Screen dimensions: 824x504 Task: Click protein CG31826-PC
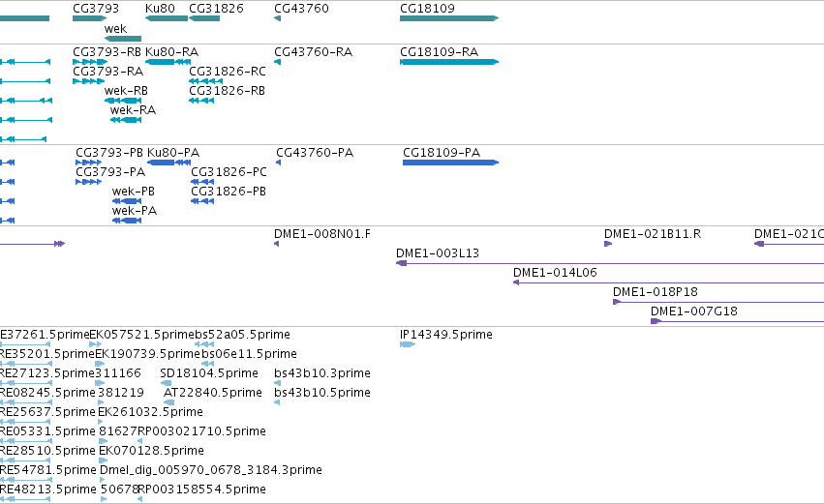pos(229,172)
